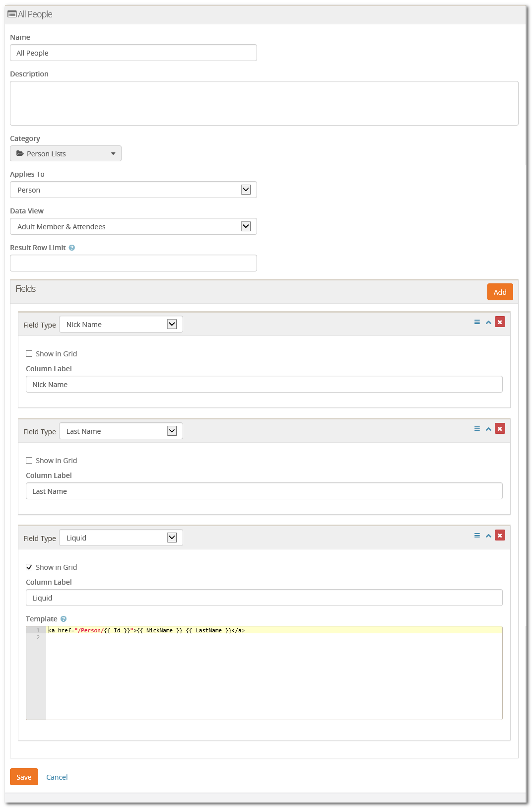Check Show in Grid for Last Name
Image resolution: width=532 pixels, height=808 pixels.
(x=29, y=461)
